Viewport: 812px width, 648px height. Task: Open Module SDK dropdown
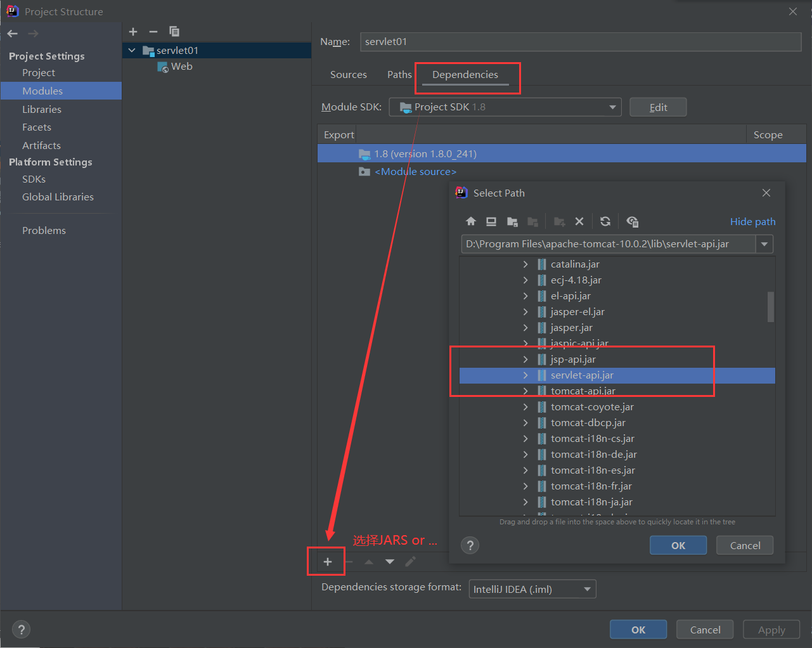505,107
